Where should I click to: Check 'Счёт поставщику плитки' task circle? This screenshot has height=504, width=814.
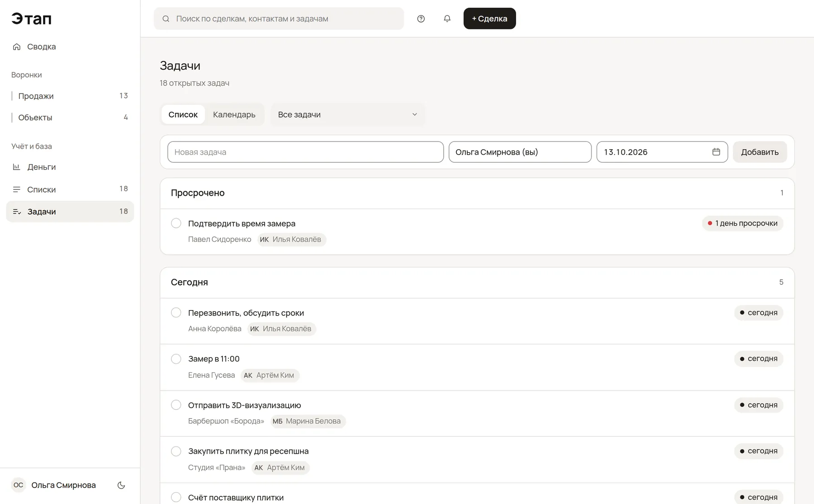coord(176,497)
